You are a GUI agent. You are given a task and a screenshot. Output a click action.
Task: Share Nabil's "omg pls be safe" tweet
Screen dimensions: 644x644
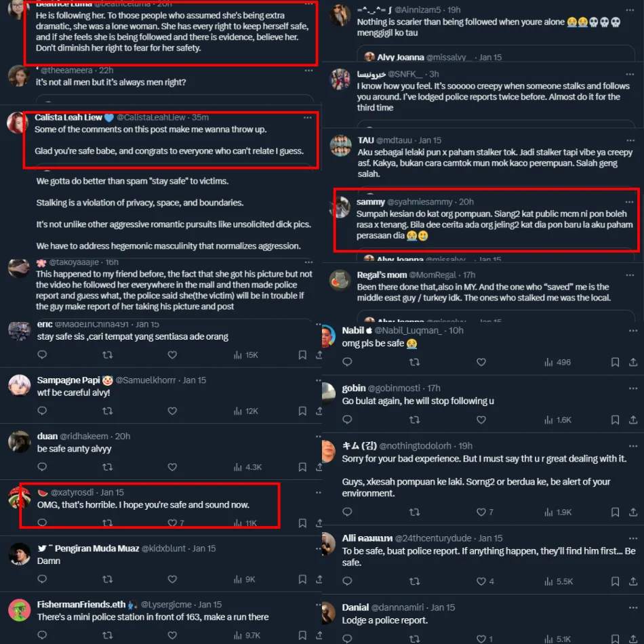click(633, 362)
